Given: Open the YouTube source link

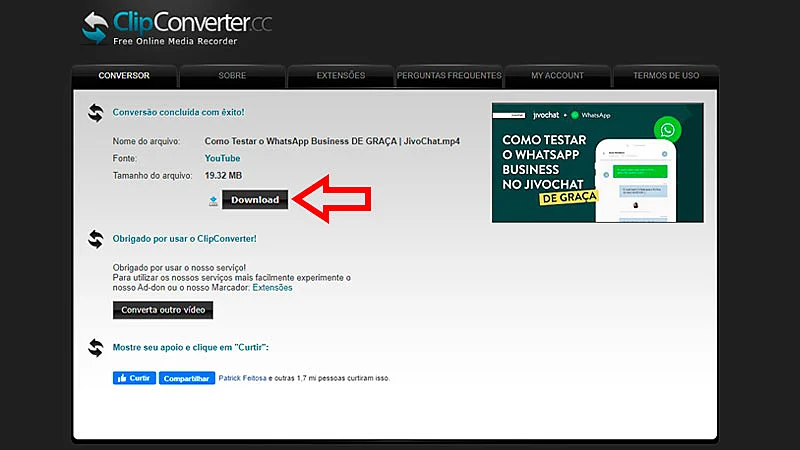Looking at the screenshot, I should pyautogui.click(x=222, y=158).
